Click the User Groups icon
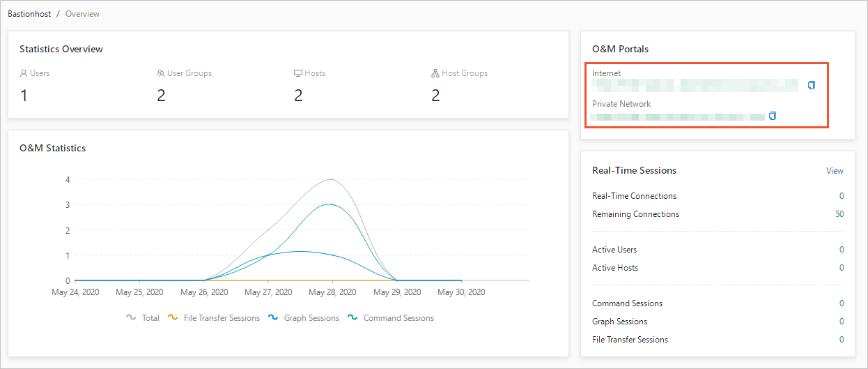868x369 pixels. tap(161, 73)
